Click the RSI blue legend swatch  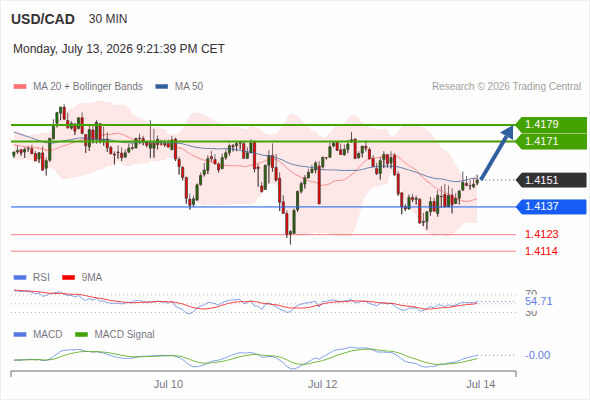pos(20,278)
